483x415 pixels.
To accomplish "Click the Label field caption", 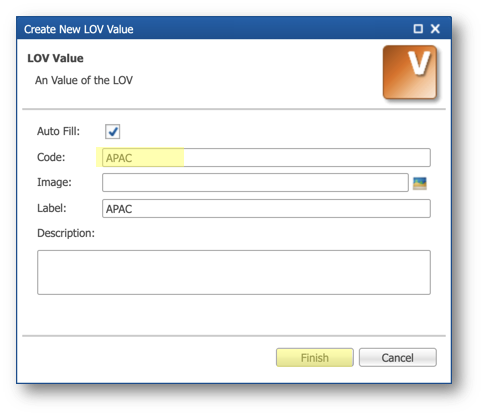I will click(52, 208).
